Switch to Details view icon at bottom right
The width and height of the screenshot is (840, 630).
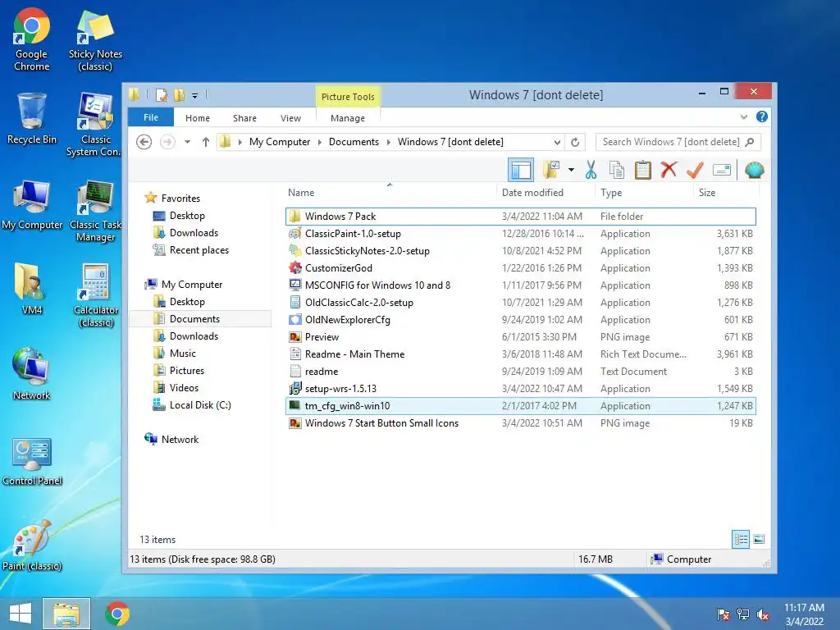coord(741,539)
